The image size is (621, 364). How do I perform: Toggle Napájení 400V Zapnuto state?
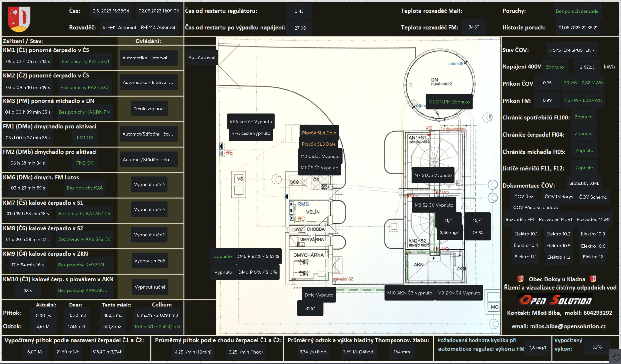click(x=555, y=67)
